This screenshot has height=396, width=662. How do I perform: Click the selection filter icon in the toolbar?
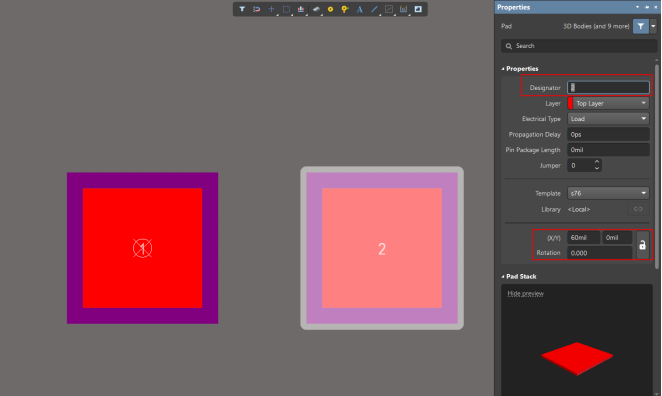click(x=242, y=9)
